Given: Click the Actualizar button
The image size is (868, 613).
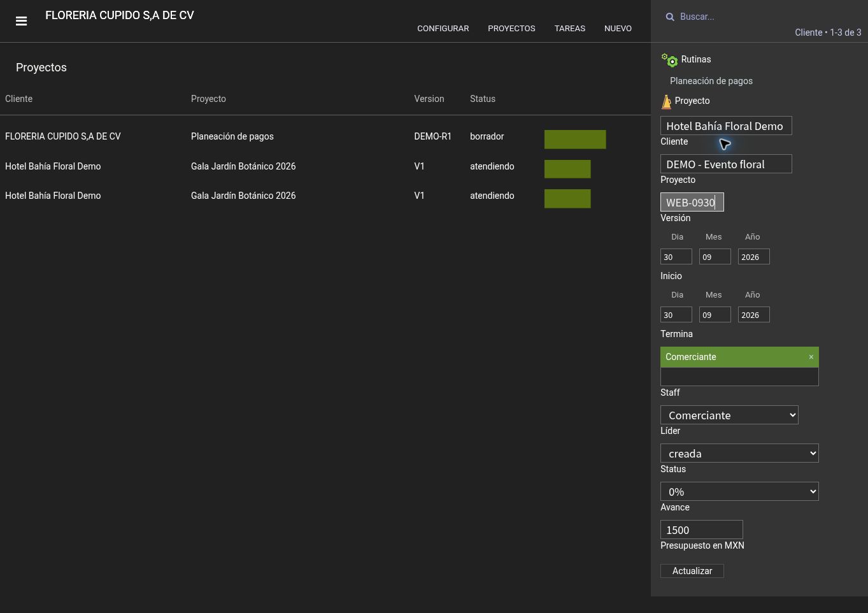Looking at the screenshot, I should (692, 571).
